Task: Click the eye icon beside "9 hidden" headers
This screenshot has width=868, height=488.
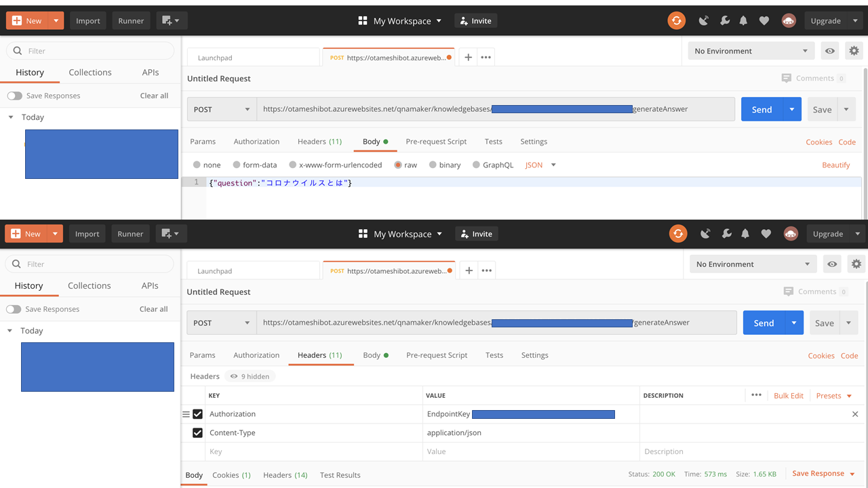Action: pos(234,376)
